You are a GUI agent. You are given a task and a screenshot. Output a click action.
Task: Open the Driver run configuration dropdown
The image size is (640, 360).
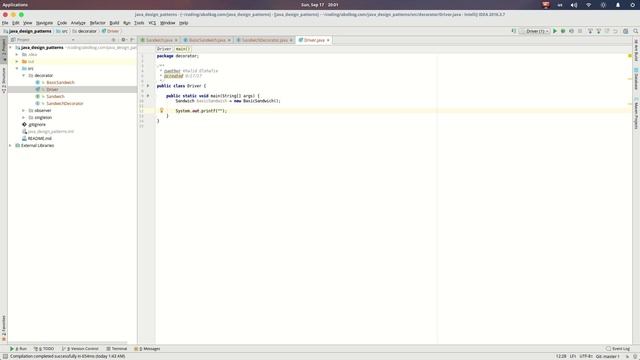pyautogui.click(x=535, y=31)
